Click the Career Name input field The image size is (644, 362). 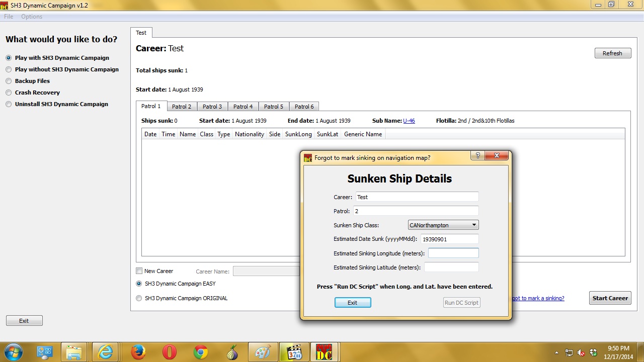[x=266, y=271]
